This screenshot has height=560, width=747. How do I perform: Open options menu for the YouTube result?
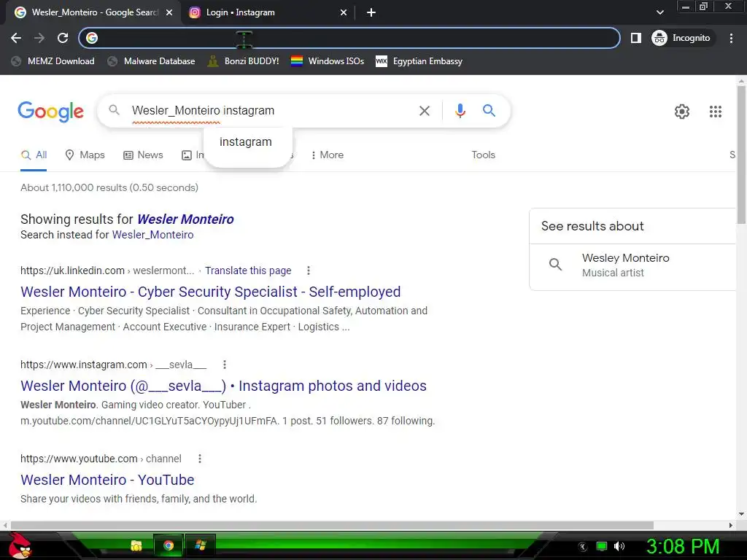click(x=200, y=459)
